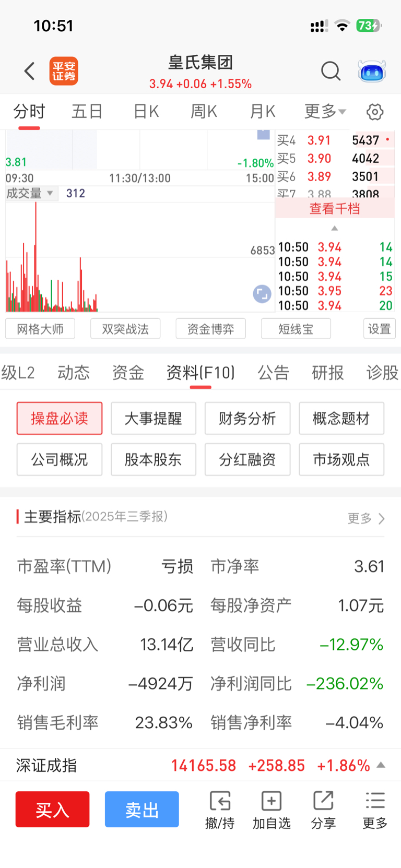Open the search magnifier icon
This screenshot has width=401, height=868.
pyautogui.click(x=331, y=71)
